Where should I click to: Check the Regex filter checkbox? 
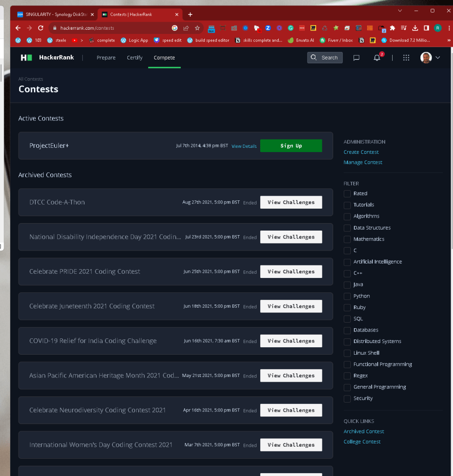[347, 376]
